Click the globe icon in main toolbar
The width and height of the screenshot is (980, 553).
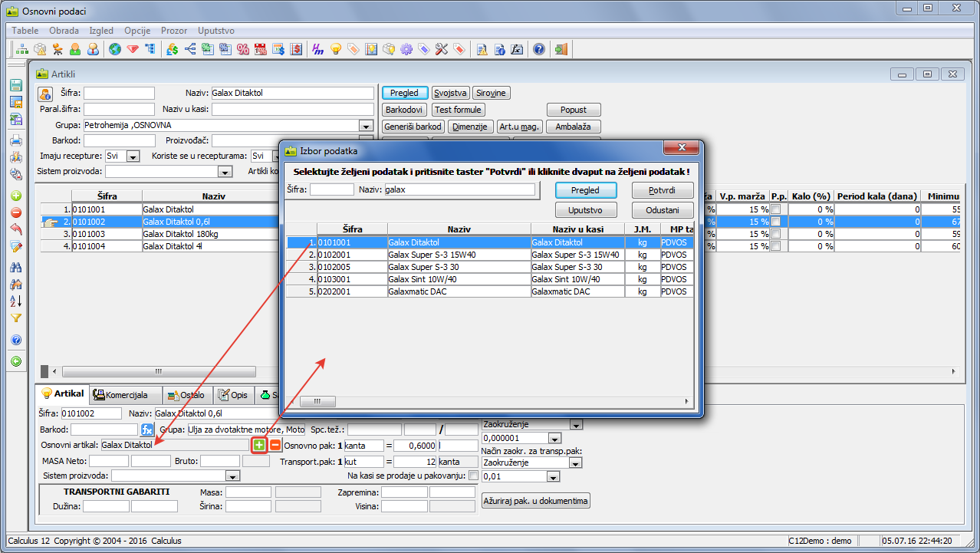(x=115, y=49)
